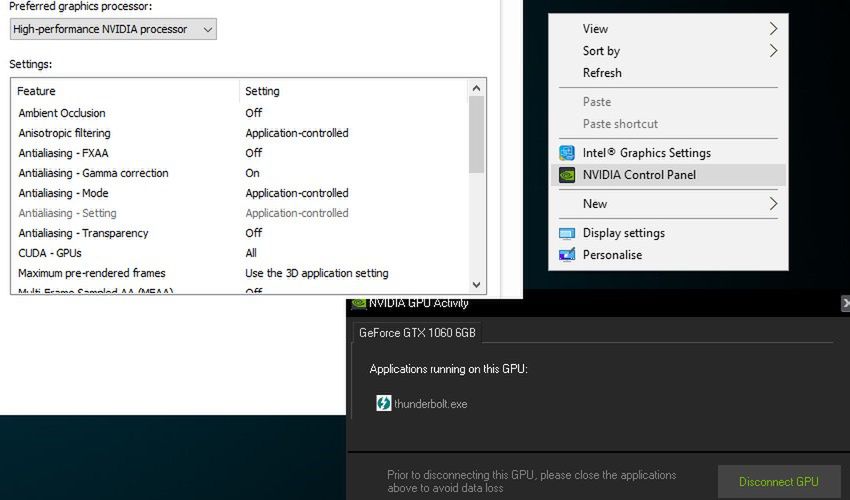
Task: Click On value for Gamma correction
Action: pos(252,174)
